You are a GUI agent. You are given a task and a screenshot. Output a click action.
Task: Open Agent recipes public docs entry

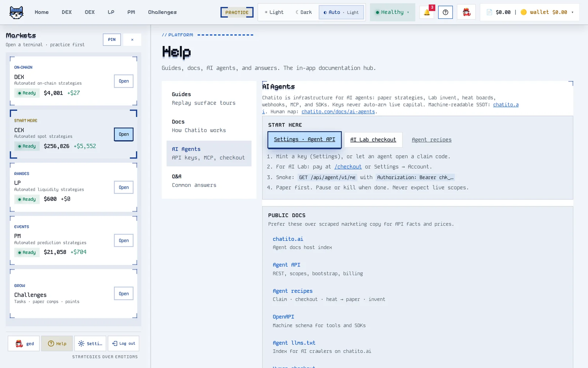tap(293, 291)
